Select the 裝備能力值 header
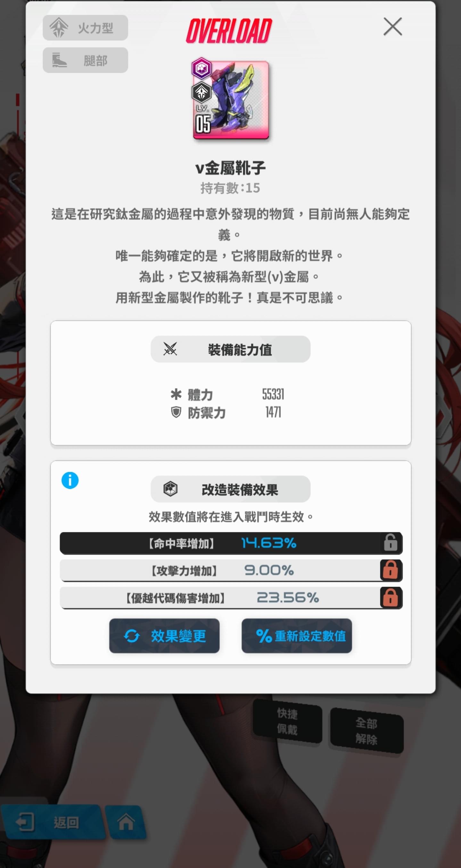This screenshot has width=461, height=868. click(x=230, y=349)
